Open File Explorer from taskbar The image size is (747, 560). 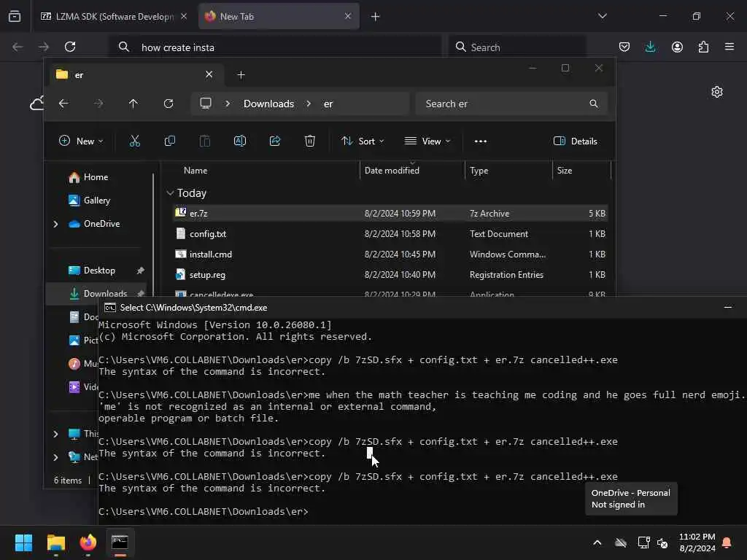(x=55, y=542)
